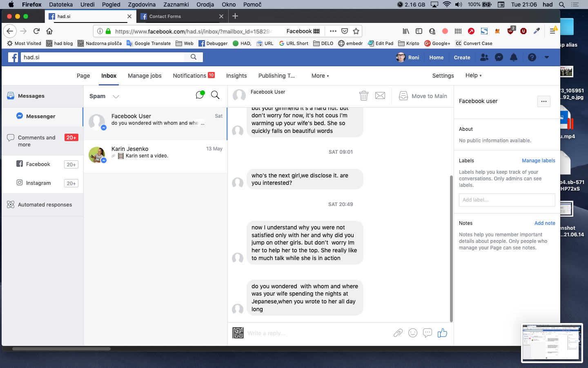Click the Add note link
Screen dimensions: 588x368
click(x=545, y=223)
